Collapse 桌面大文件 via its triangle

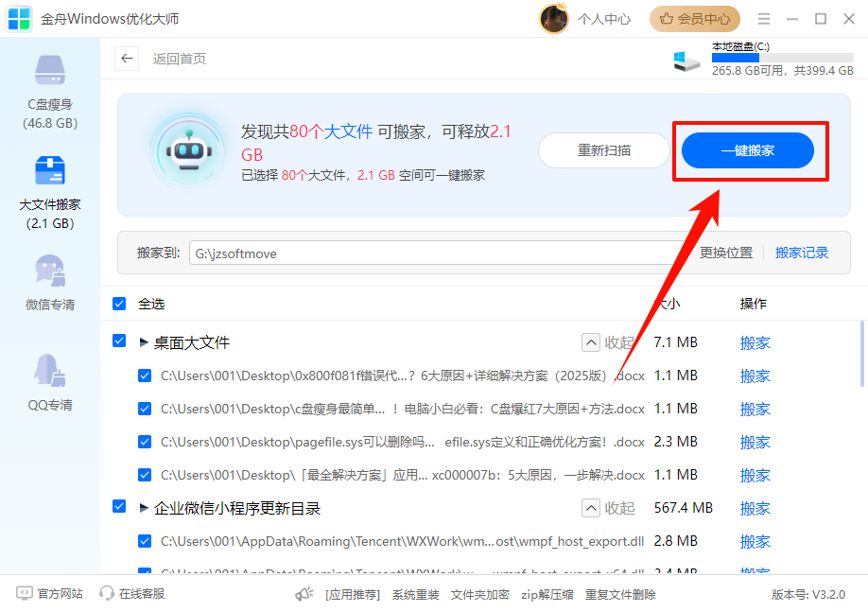click(x=144, y=342)
